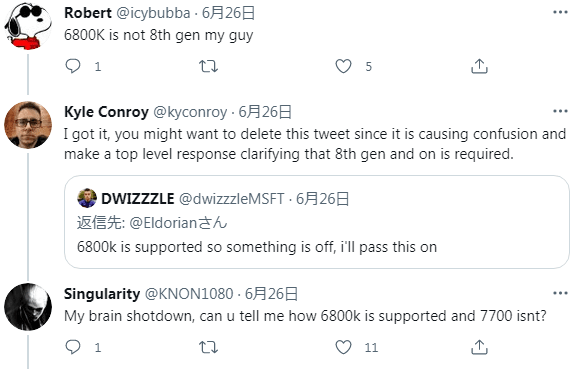The width and height of the screenshot is (578, 369).
Task: Like Singularity's tweet with 11 likes
Action: click(343, 347)
